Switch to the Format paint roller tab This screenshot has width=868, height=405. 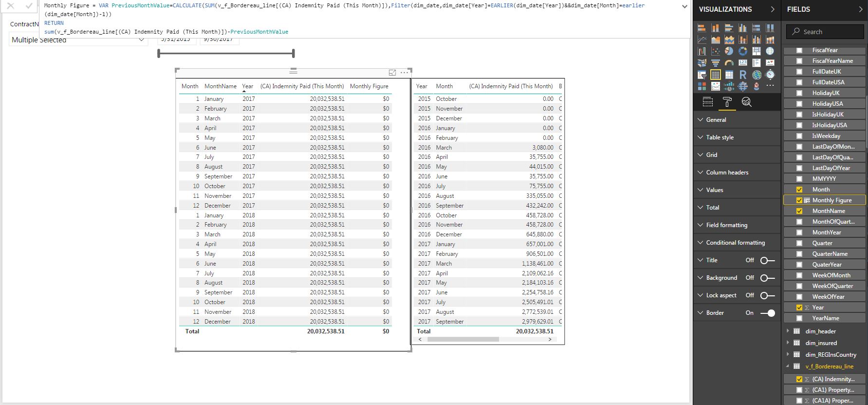(x=727, y=102)
